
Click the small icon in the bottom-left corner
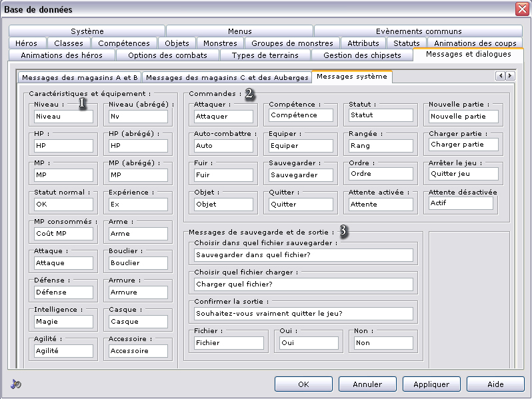pyautogui.click(x=16, y=384)
